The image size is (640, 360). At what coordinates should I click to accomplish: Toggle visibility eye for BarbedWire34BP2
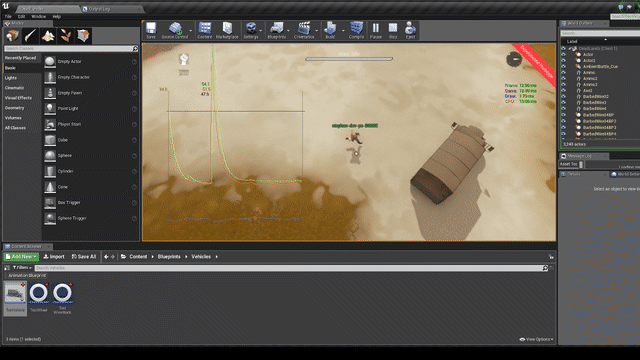point(564,121)
